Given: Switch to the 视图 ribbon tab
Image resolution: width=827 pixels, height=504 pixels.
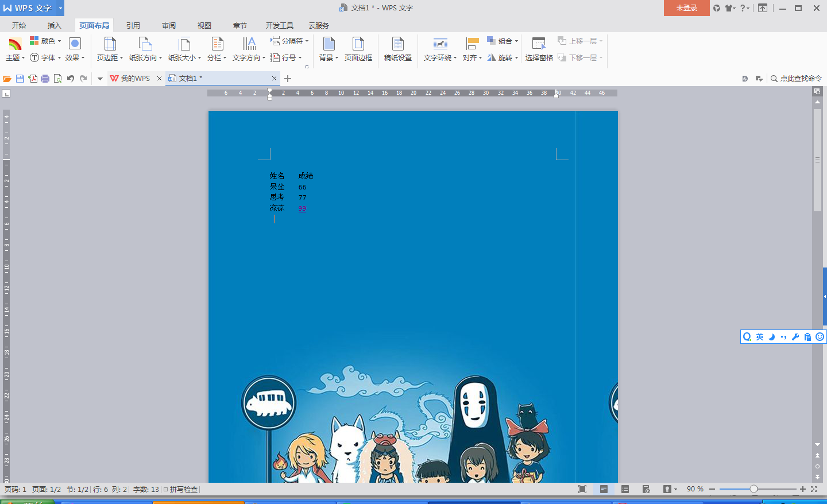Looking at the screenshot, I should pos(204,25).
